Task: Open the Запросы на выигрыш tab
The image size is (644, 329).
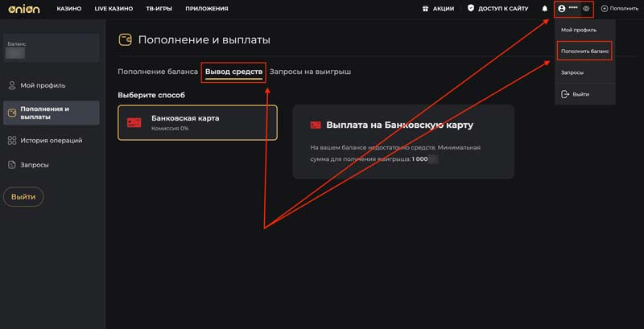Action: (310, 72)
